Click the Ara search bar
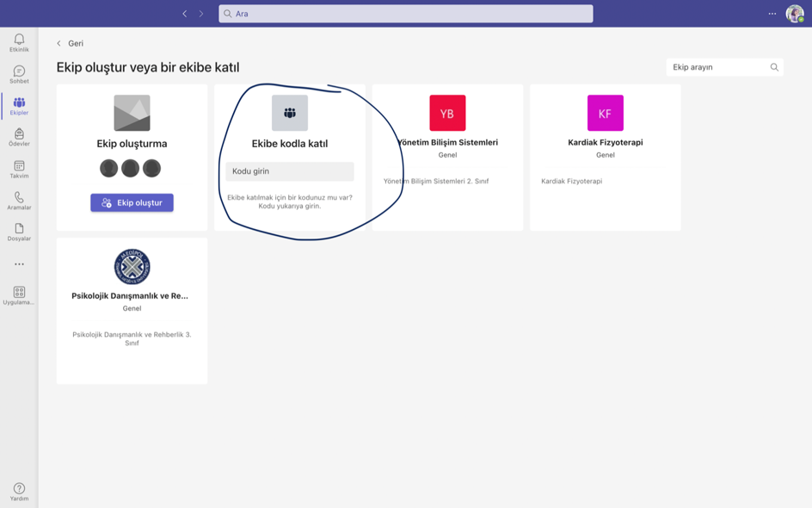Image resolution: width=812 pixels, height=508 pixels. [x=405, y=14]
